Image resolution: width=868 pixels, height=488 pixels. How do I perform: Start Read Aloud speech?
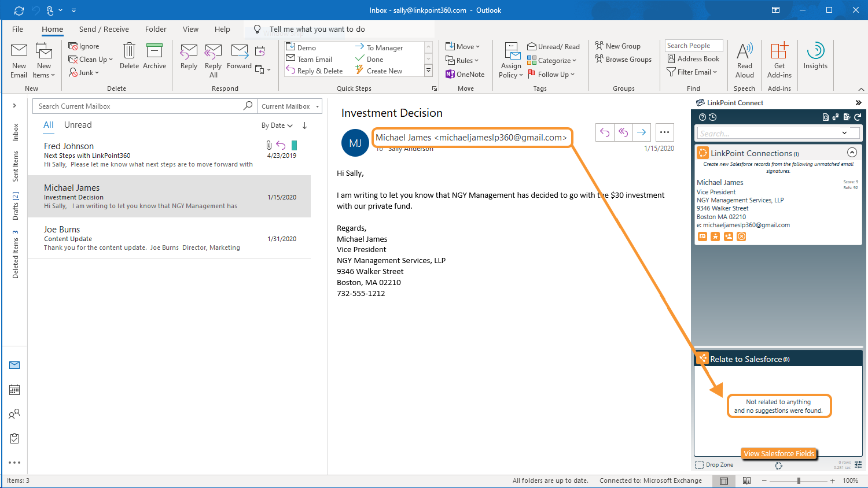[x=745, y=61]
